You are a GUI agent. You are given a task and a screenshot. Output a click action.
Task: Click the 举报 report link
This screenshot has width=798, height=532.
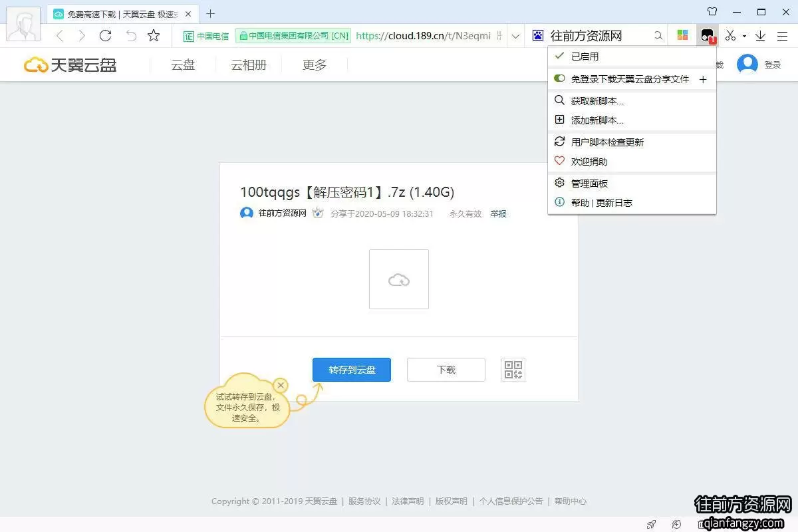[498, 214]
